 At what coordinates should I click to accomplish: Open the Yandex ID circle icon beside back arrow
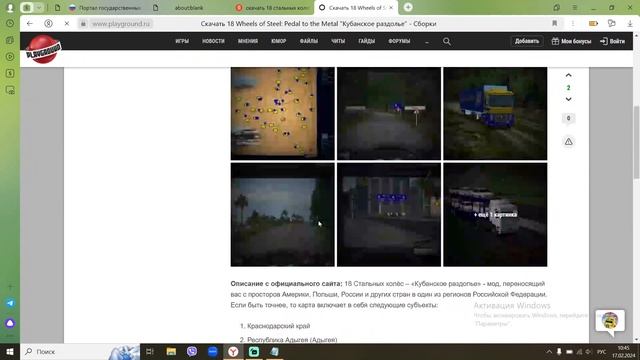pyautogui.click(x=48, y=24)
